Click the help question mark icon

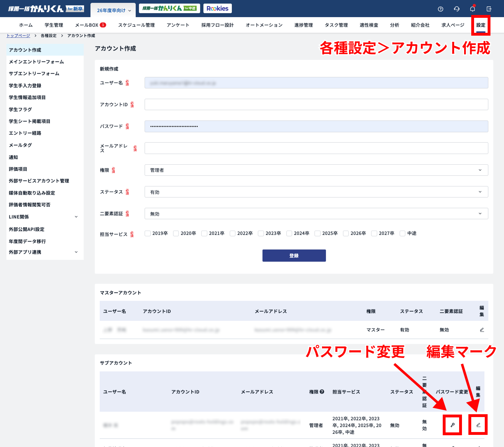(x=440, y=9)
